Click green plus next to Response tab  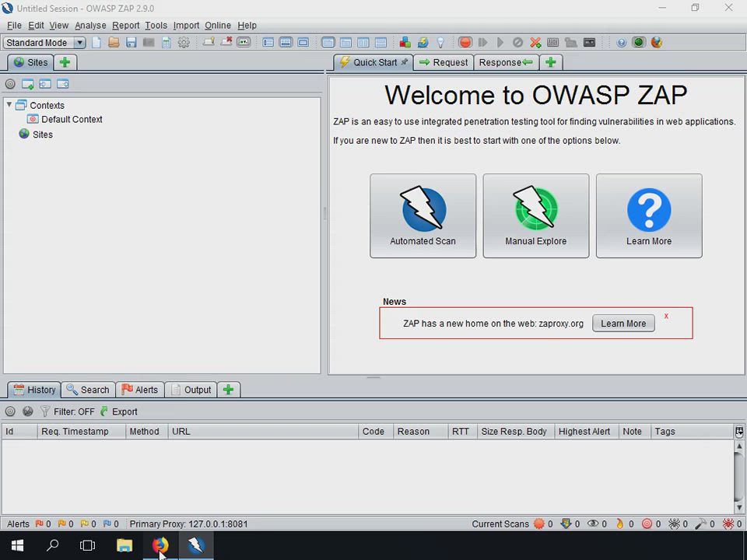click(551, 62)
